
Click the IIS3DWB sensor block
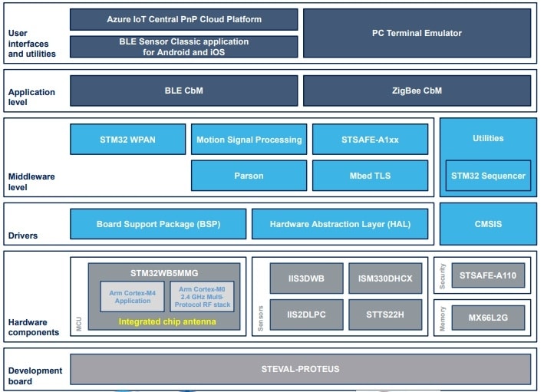click(x=305, y=278)
